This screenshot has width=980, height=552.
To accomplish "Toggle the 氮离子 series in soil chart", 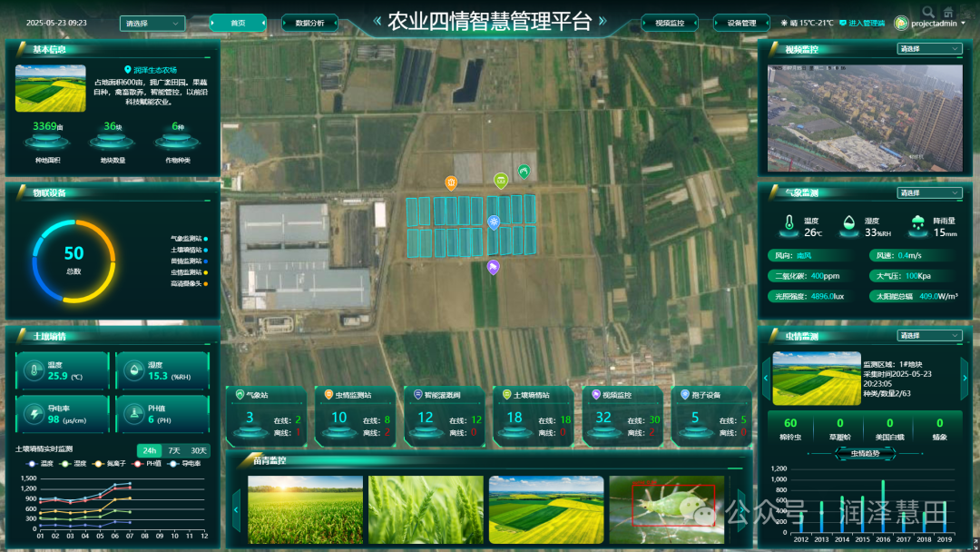I will (110, 464).
